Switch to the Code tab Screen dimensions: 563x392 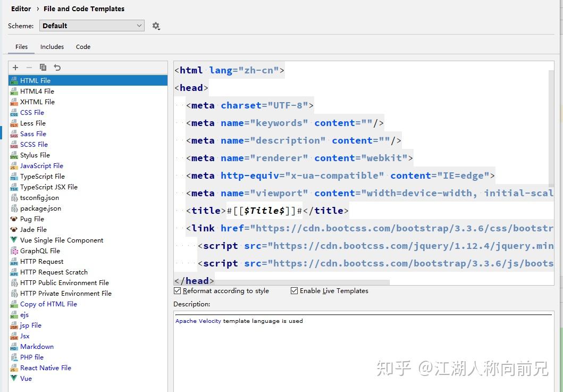pyautogui.click(x=83, y=47)
